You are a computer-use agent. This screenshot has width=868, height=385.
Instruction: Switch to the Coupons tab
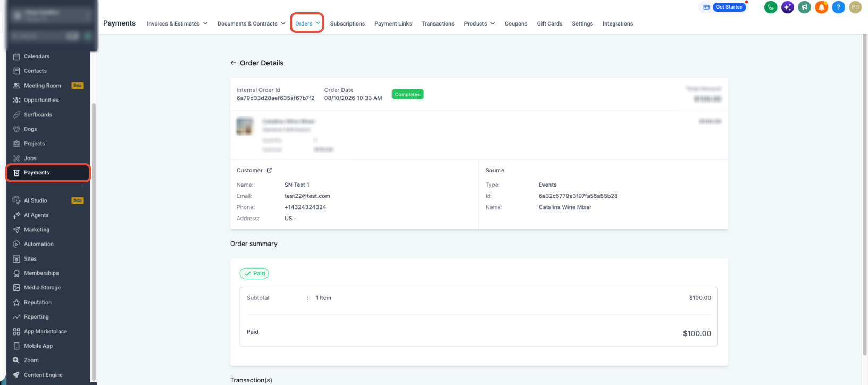point(516,23)
